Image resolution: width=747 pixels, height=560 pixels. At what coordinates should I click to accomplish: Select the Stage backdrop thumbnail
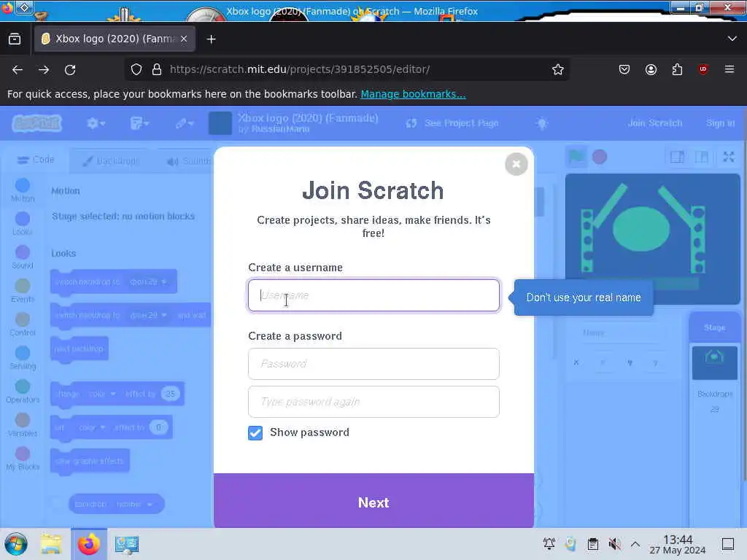(x=715, y=363)
